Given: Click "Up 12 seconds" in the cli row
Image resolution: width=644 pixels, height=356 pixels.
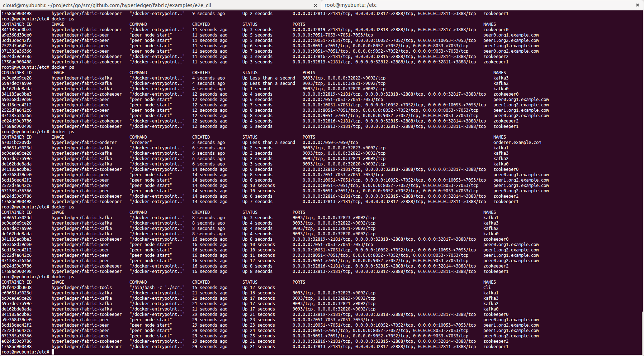Looking at the screenshot, I should pos(259,288).
